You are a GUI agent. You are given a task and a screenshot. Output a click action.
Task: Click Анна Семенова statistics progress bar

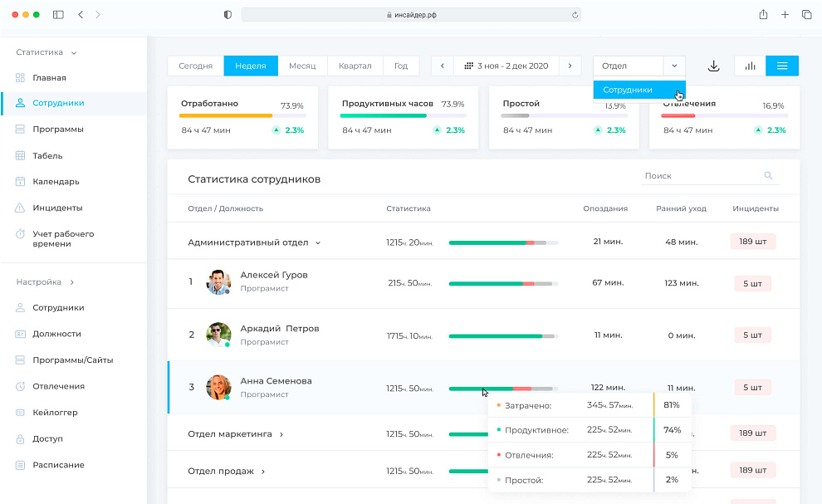pyautogui.click(x=502, y=388)
